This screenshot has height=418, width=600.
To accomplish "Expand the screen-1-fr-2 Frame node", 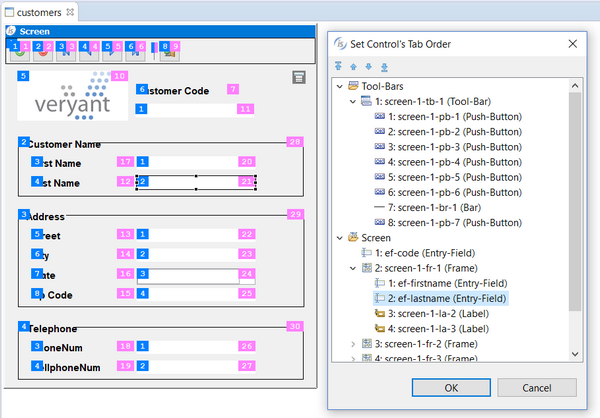I will (x=352, y=344).
